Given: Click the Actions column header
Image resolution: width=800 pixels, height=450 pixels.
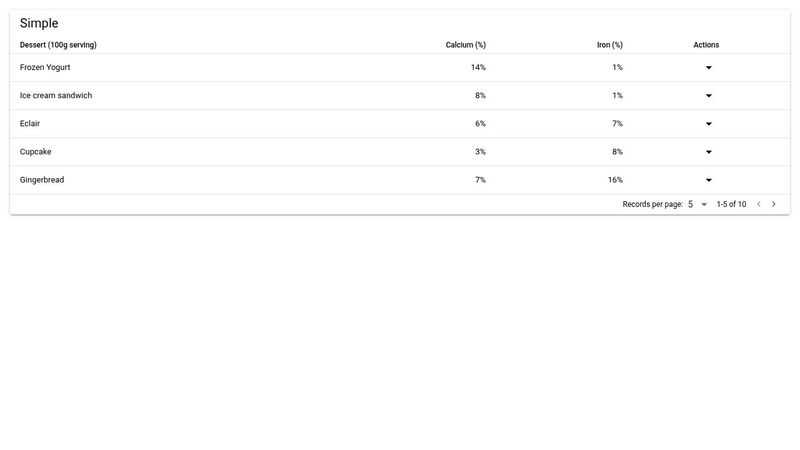Looking at the screenshot, I should [x=706, y=45].
